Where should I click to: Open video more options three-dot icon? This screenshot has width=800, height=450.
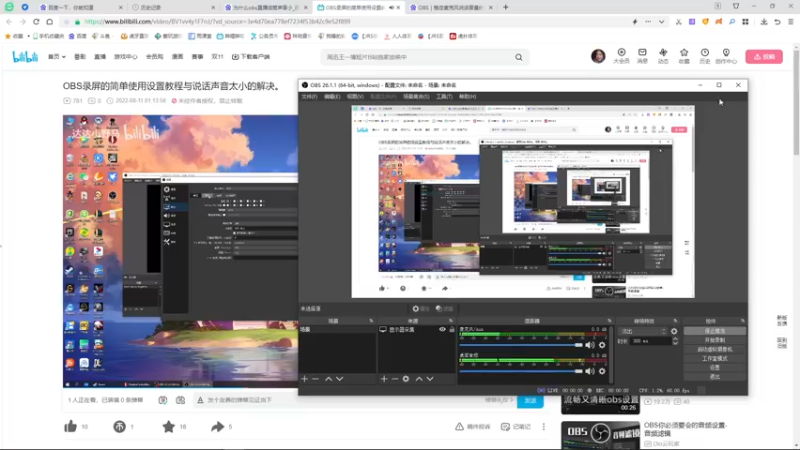pos(543,427)
